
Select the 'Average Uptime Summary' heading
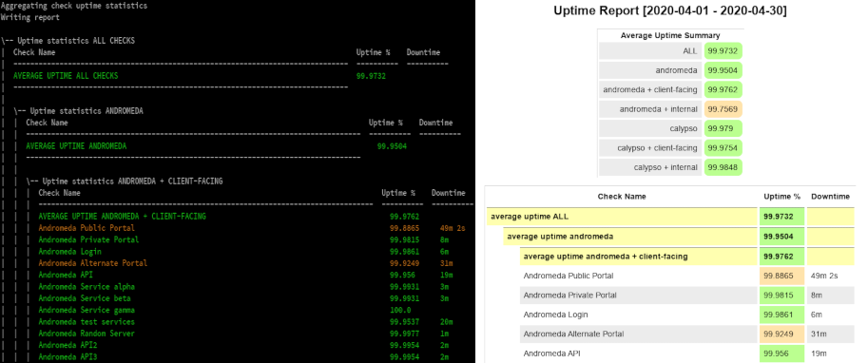pos(670,35)
